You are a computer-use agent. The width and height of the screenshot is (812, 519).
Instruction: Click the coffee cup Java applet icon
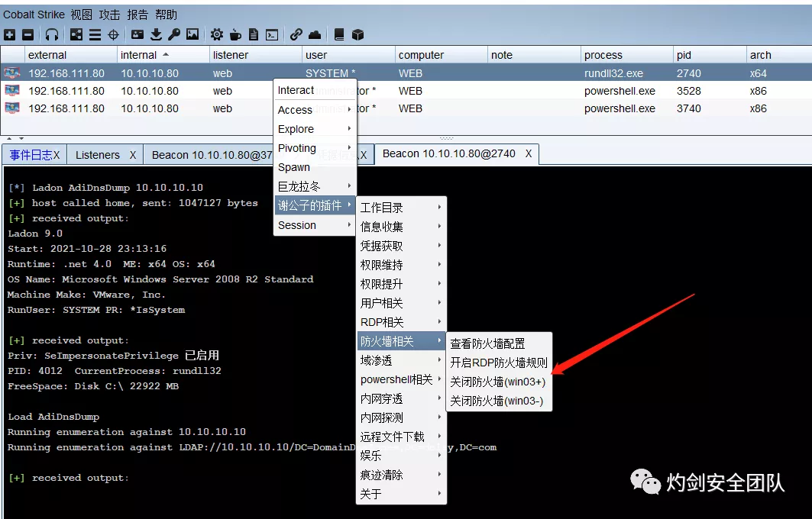[x=235, y=34]
